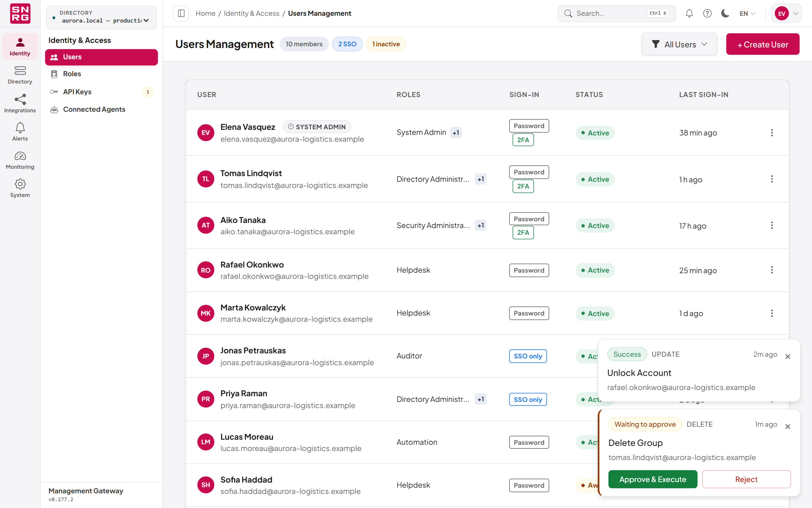The height and width of the screenshot is (508, 812).
Task: Click Jonas Petrauskas SSO only badge
Action: click(x=528, y=356)
